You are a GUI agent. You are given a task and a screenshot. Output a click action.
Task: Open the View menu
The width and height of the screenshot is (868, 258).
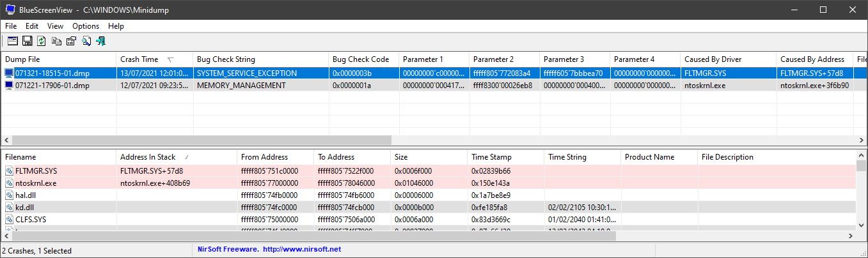(55, 26)
